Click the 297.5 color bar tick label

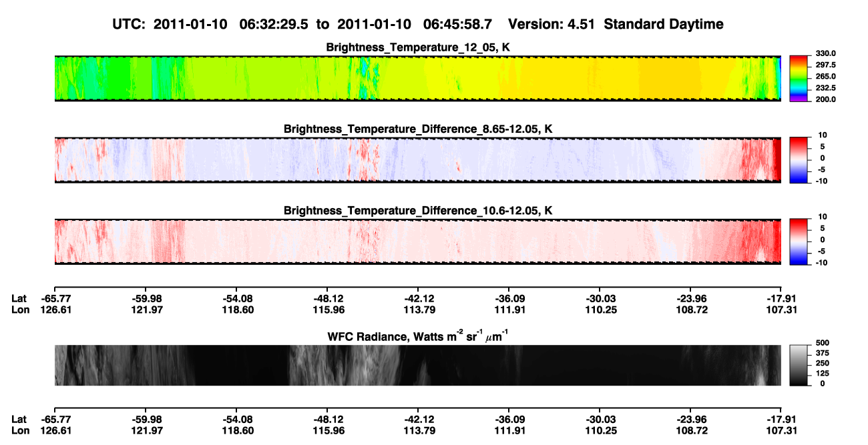(827, 65)
